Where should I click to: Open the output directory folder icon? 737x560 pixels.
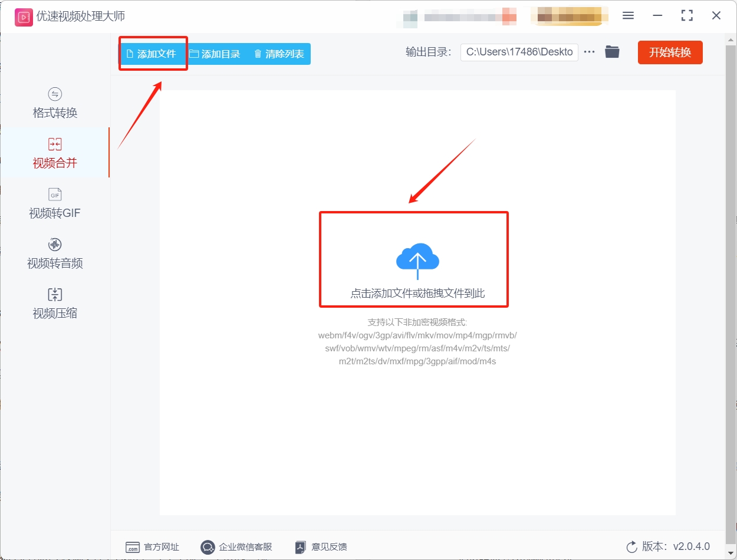click(x=612, y=52)
